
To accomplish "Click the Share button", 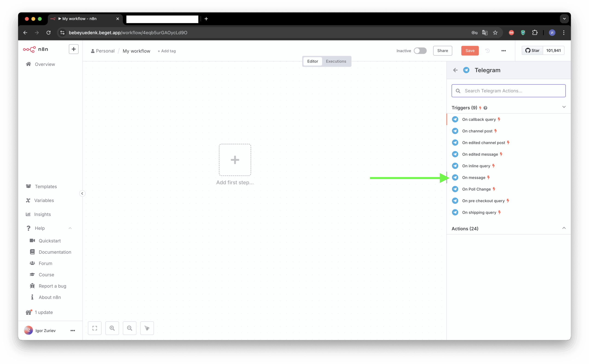I will (x=442, y=51).
